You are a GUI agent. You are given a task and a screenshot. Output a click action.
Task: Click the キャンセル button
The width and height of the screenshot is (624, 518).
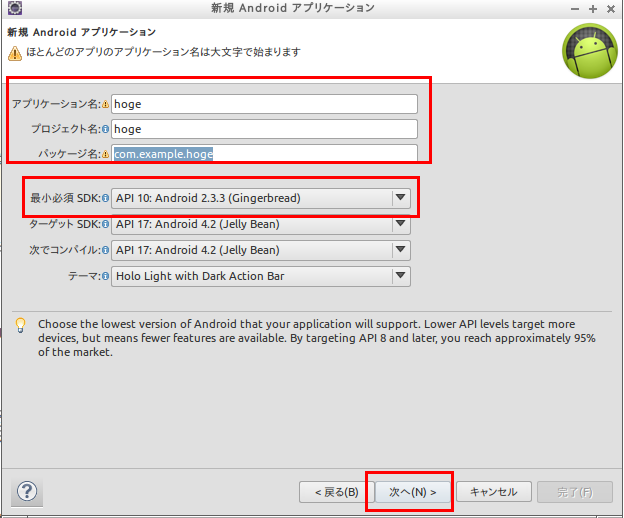tap(493, 492)
